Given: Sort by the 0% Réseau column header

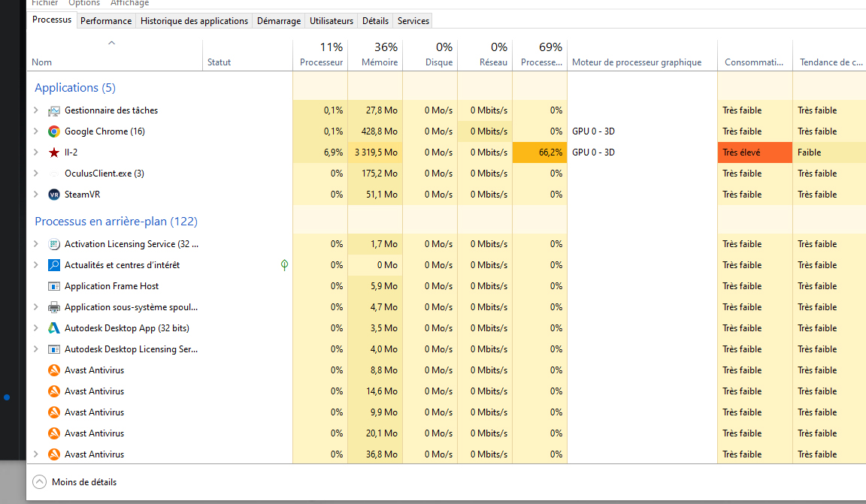Looking at the screenshot, I should point(485,55).
